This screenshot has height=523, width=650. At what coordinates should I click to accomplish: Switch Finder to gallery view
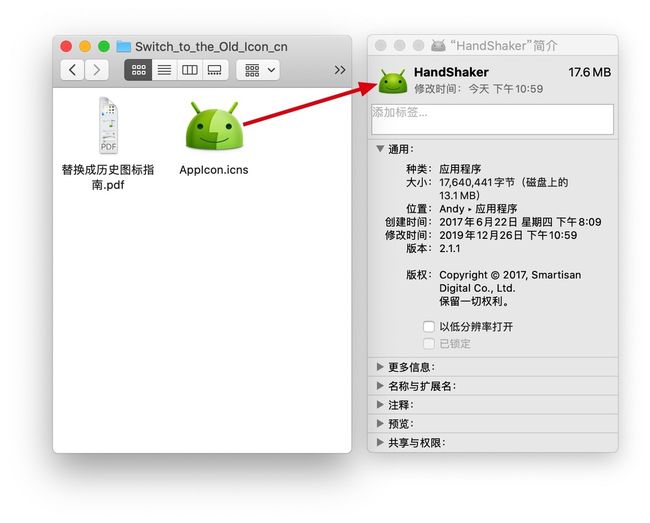coord(215,70)
